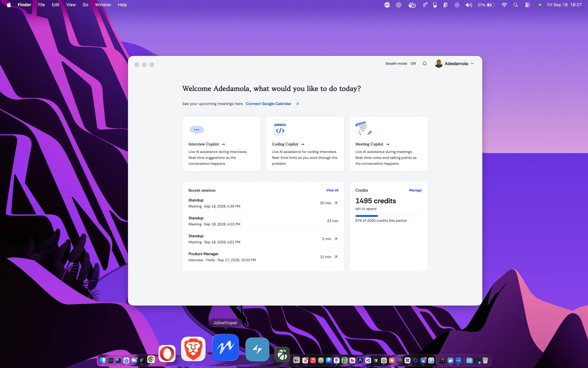588x368 pixels.
Task: Open the Interview Copilot chat bubble icon
Action: click(x=197, y=130)
